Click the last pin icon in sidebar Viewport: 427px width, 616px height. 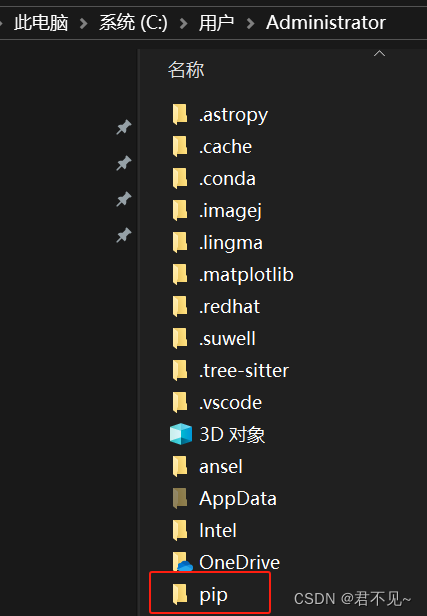pyautogui.click(x=124, y=235)
